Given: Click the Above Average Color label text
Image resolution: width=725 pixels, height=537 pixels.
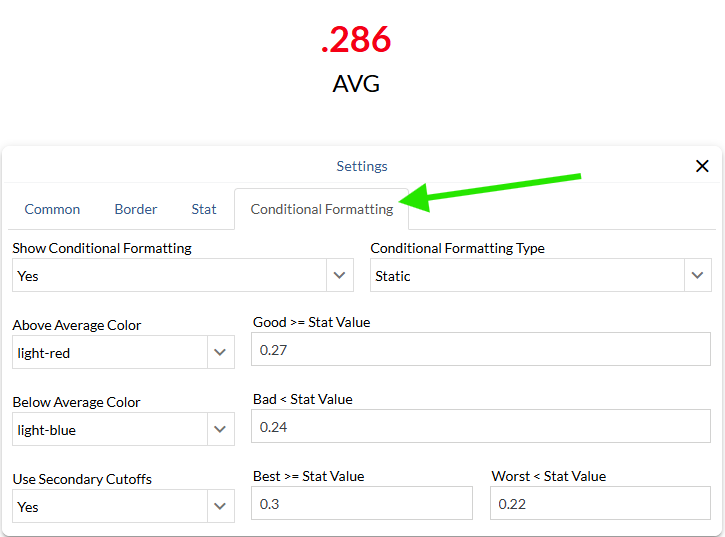Looking at the screenshot, I should (77, 325).
